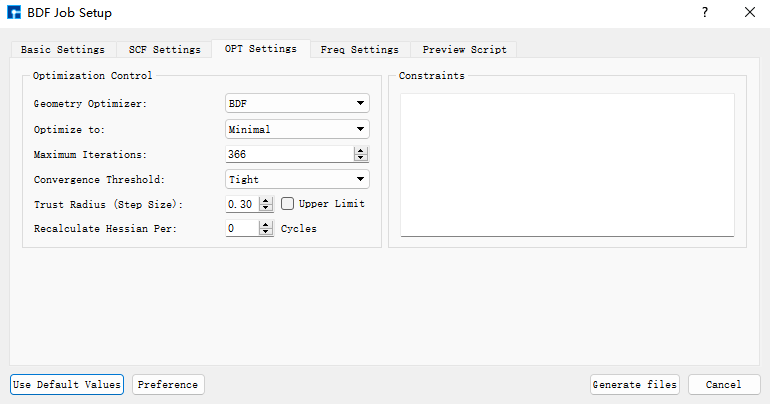This screenshot has height=404, width=770.
Task: Click the Use Default Values button
Action: click(67, 385)
